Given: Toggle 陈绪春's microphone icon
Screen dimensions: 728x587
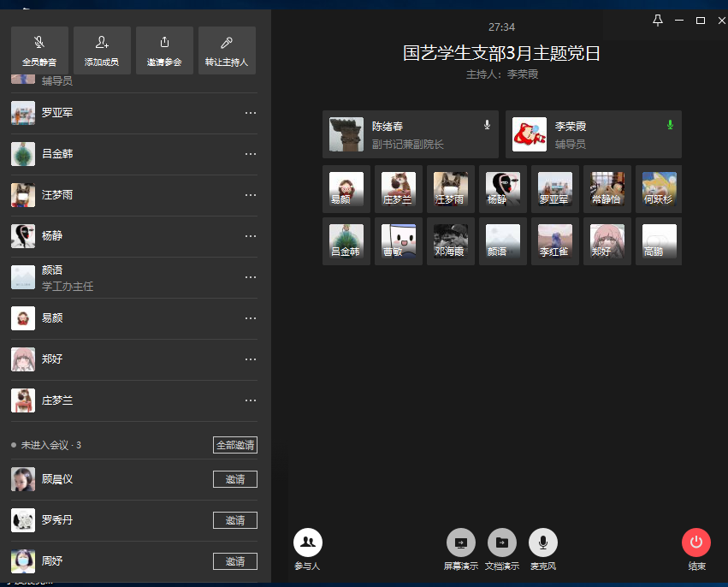Looking at the screenshot, I should pos(487,125).
